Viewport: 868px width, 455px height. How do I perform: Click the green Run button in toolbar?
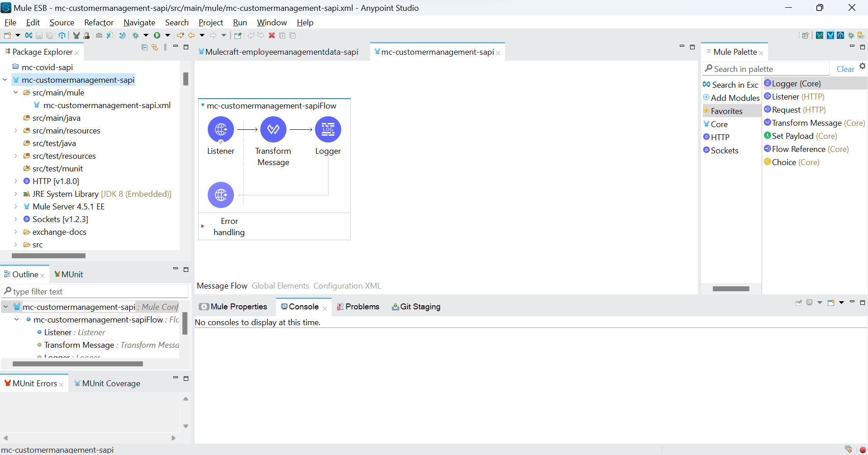[157, 35]
